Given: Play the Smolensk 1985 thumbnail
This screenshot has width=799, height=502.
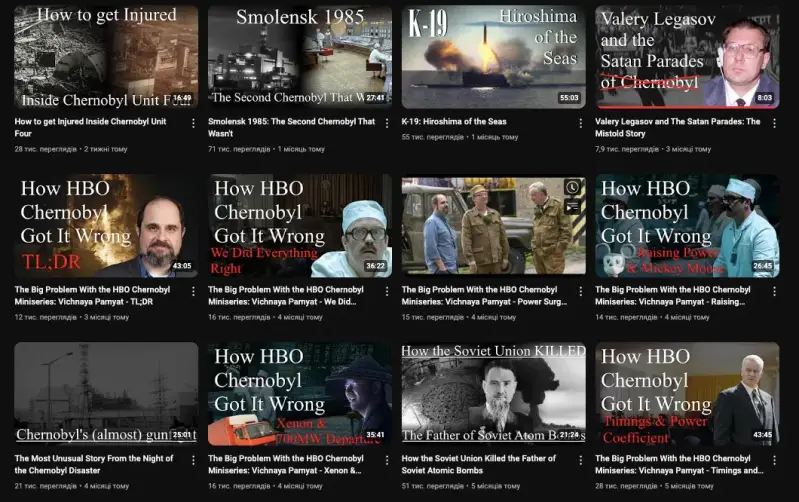Looking at the screenshot, I should pos(300,57).
